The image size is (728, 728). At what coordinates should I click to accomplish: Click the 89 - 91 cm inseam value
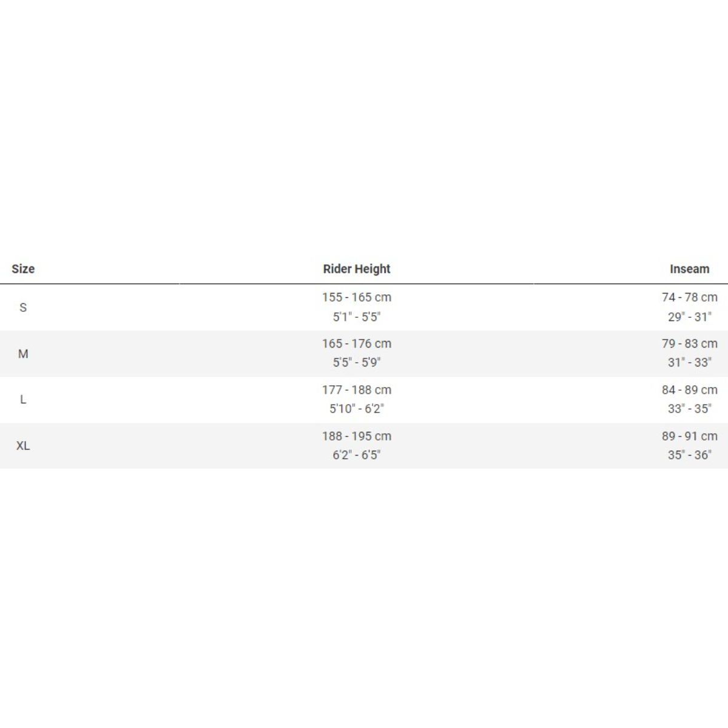click(689, 436)
